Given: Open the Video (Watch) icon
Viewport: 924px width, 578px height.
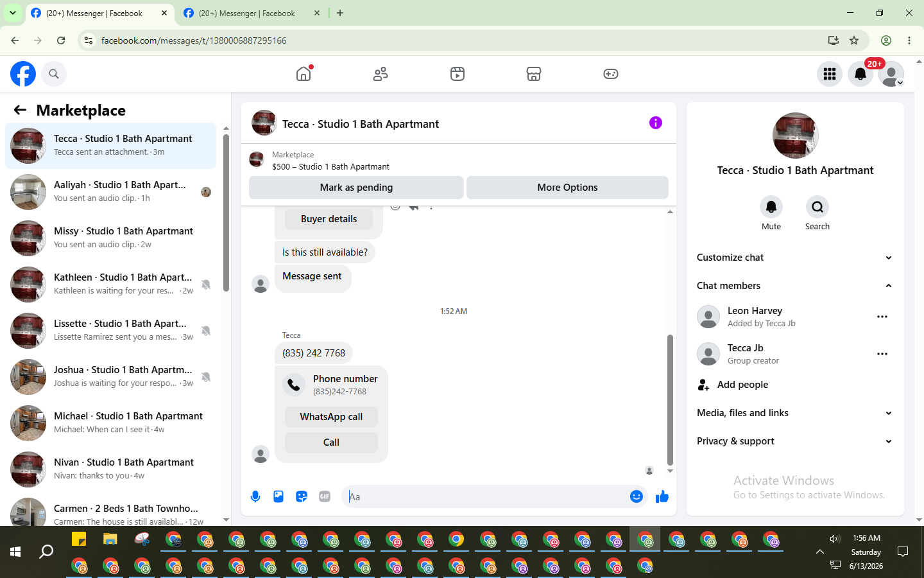Looking at the screenshot, I should point(458,74).
